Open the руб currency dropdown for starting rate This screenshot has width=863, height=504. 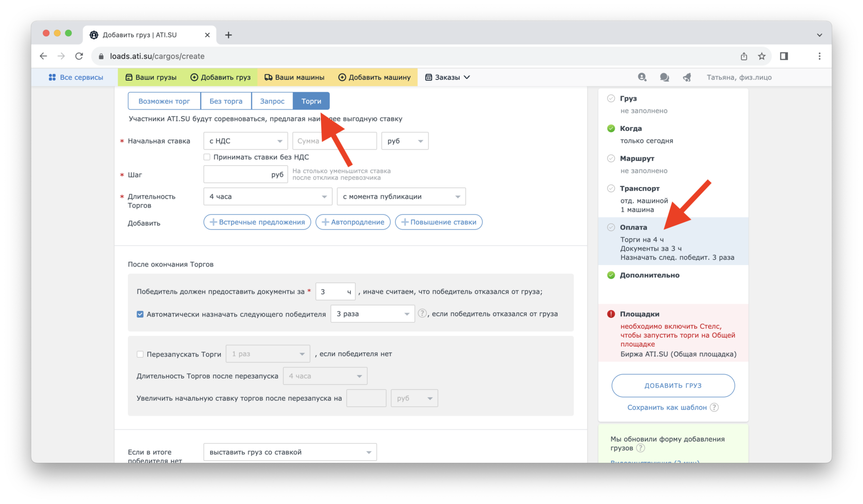point(405,141)
